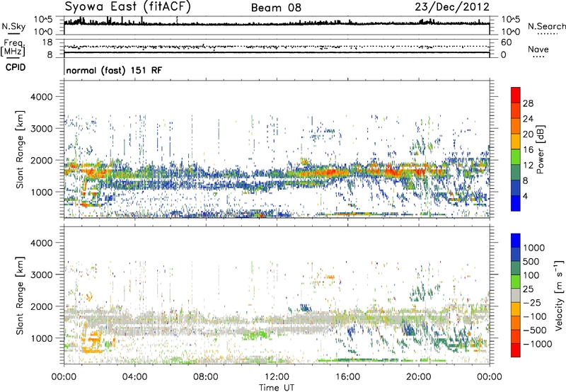Click 'Slant Range [km]' label of velocity panel
The height and width of the screenshot is (392, 566).
coord(20,295)
